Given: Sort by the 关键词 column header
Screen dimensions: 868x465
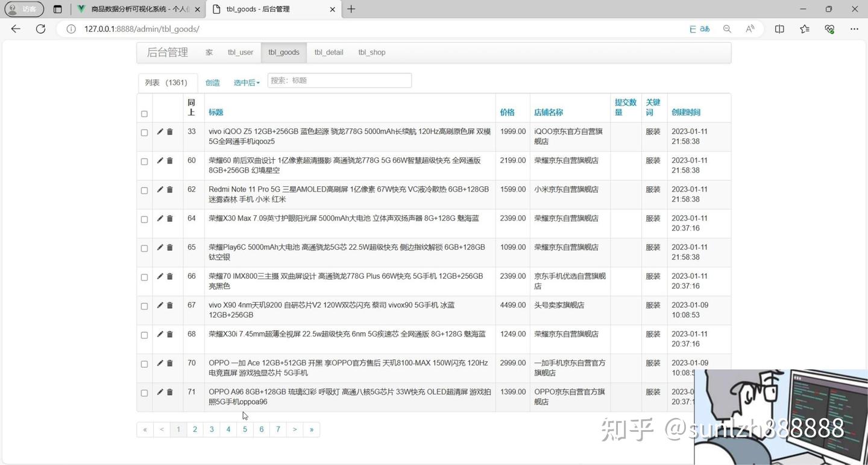Looking at the screenshot, I should (653, 107).
